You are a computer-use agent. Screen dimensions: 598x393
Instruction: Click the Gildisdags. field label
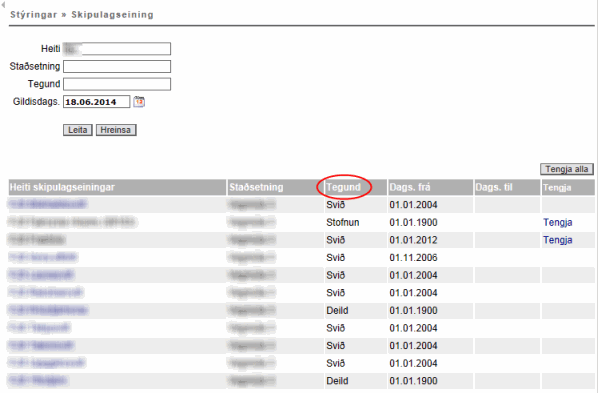[x=36, y=102]
